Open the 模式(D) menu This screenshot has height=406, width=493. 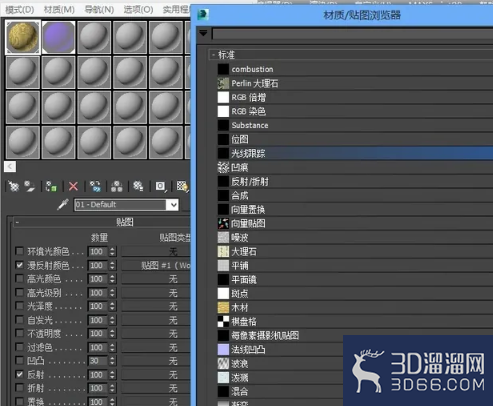click(20, 10)
